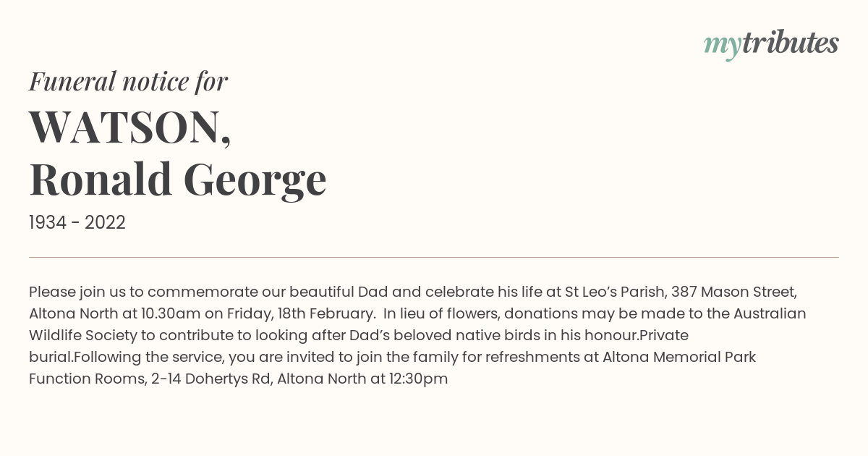Click "Function Rooms" in the last line
The height and width of the screenshot is (456, 868).
86,379
